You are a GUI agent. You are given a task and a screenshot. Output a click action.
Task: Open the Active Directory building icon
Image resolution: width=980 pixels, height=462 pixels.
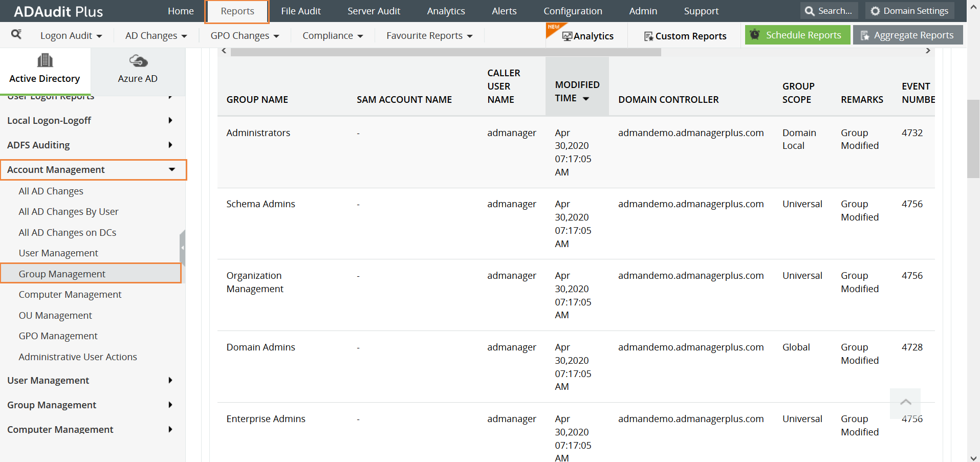(45, 60)
